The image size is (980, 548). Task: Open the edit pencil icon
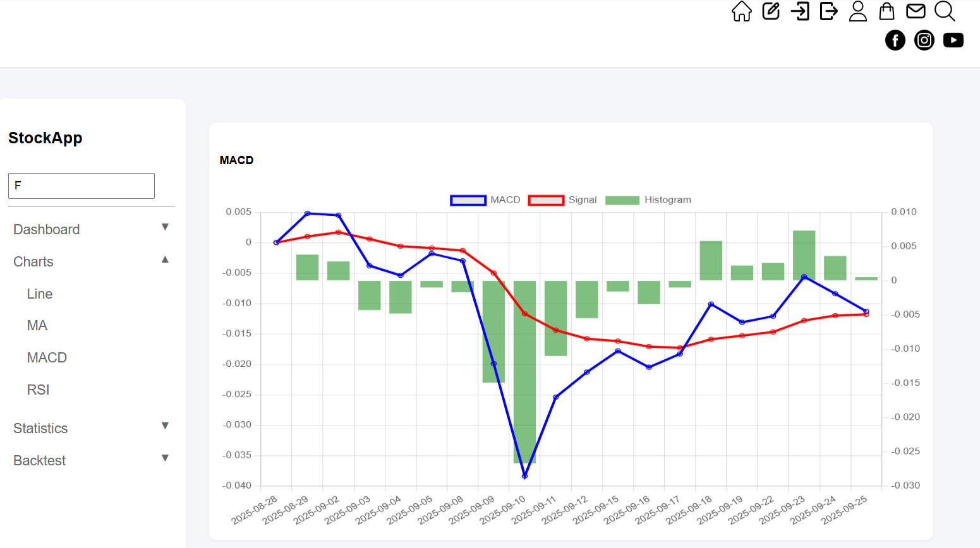click(771, 11)
